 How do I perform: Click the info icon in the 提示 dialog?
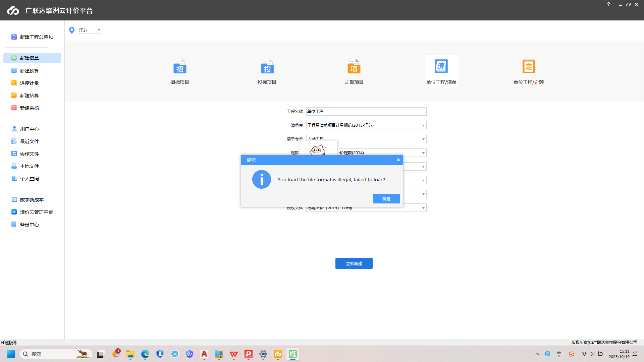(262, 179)
